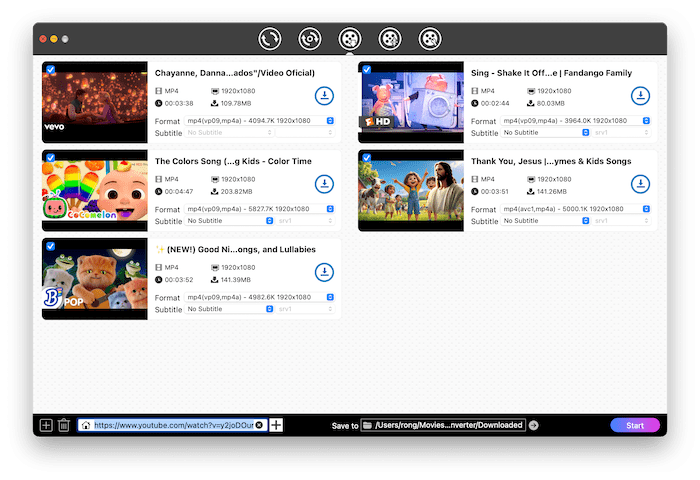This screenshot has height=480, width=700.
Task: Toggle the Thank You, Jesus video checkbox
Action: click(x=366, y=157)
